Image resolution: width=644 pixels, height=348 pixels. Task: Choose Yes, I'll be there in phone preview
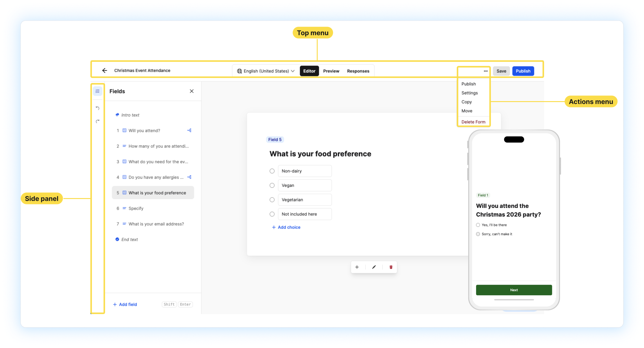coord(478,225)
